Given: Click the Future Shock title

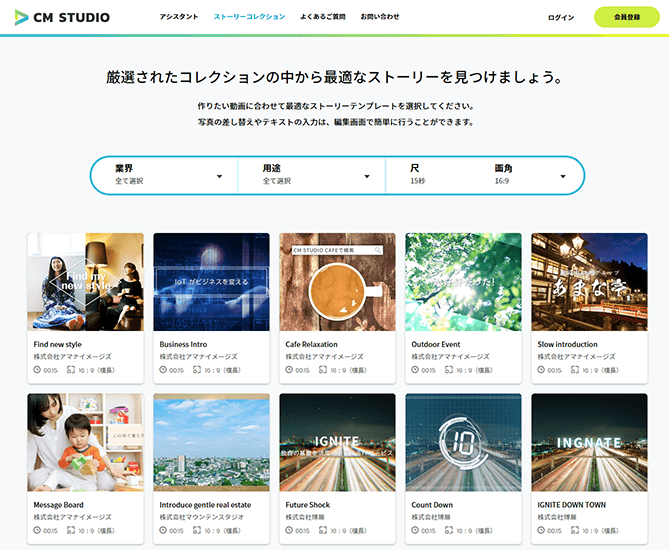Looking at the screenshot, I should pos(308,505).
